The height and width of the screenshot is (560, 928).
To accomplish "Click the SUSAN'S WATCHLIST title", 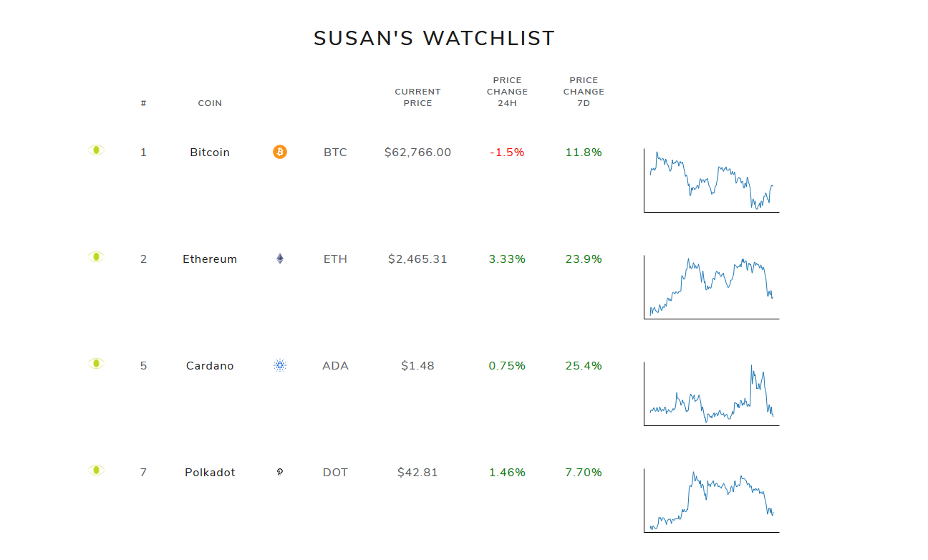I will [433, 38].
